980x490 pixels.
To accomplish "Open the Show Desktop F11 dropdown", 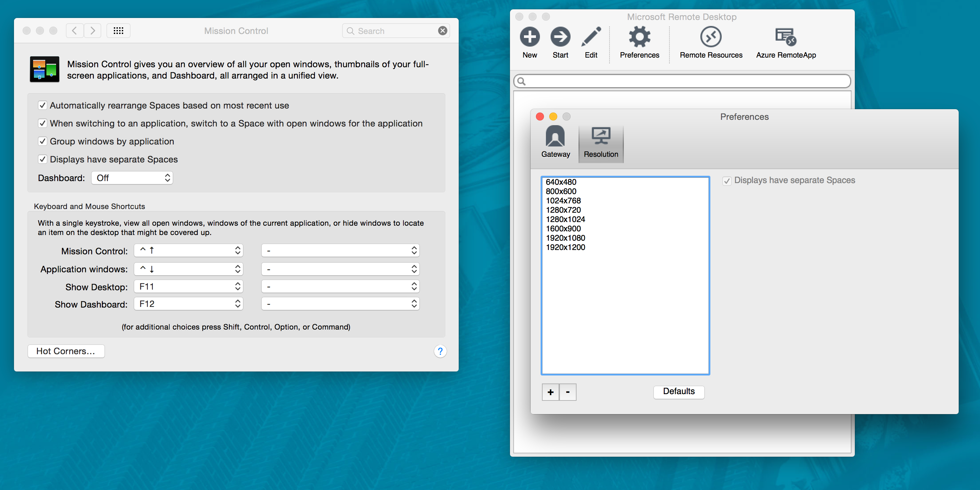I will (188, 287).
